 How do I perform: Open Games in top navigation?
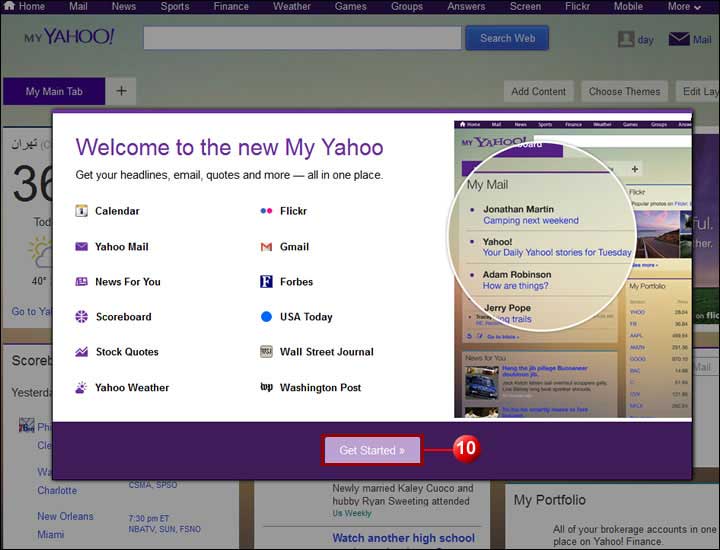(x=350, y=6)
